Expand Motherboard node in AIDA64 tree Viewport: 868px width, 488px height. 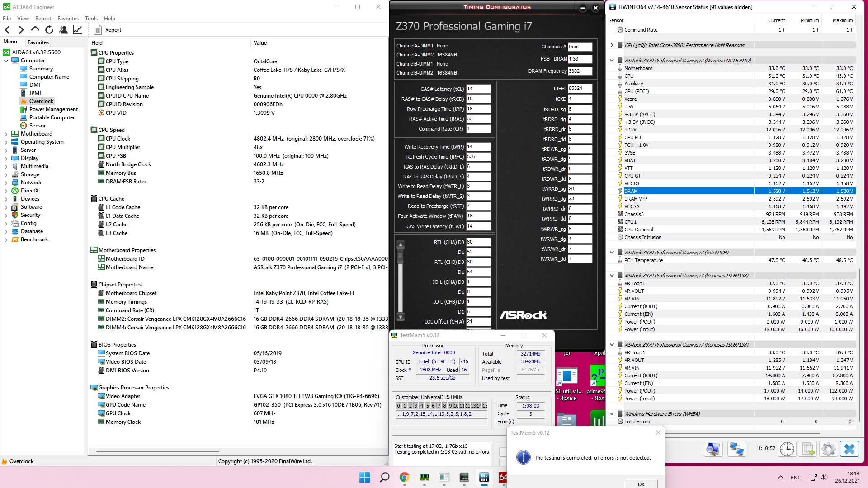[6, 134]
